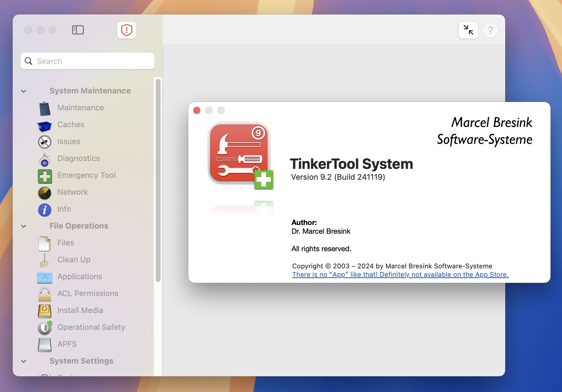
Task: Click the sidebar vertical scrollbar
Action: pyautogui.click(x=158, y=180)
